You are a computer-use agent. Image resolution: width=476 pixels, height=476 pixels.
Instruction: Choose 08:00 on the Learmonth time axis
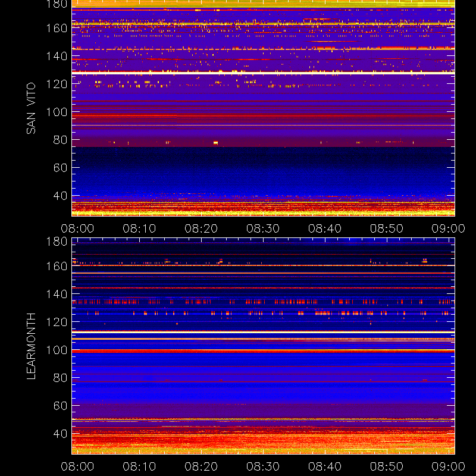coord(77,466)
